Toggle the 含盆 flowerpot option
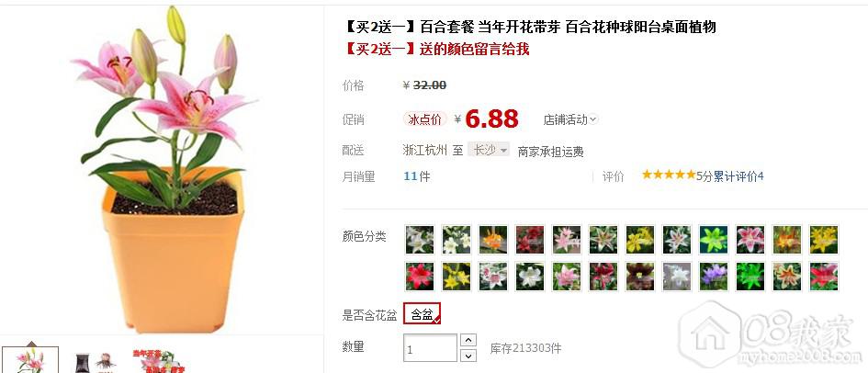868x373 pixels. [x=423, y=314]
